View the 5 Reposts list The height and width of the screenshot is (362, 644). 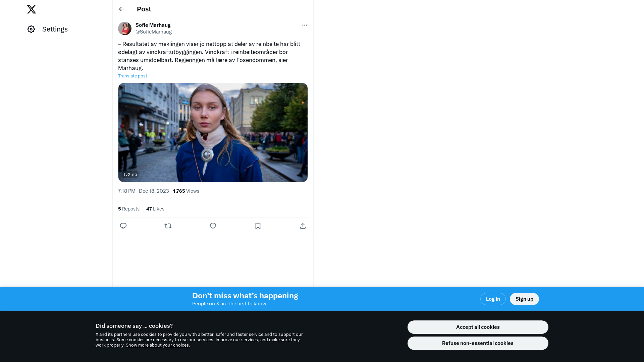[x=129, y=209]
